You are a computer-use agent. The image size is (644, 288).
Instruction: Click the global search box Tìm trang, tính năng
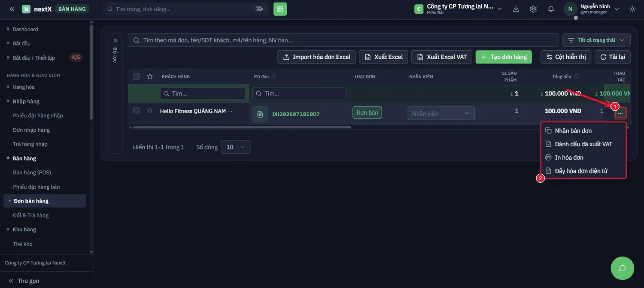(186, 9)
